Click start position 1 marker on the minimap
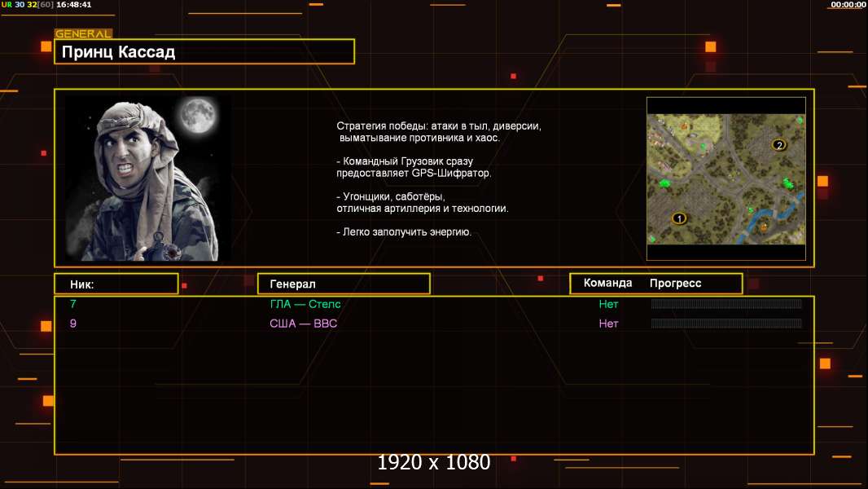This screenshot has height=489, width=868. click(x=679, y=218)
